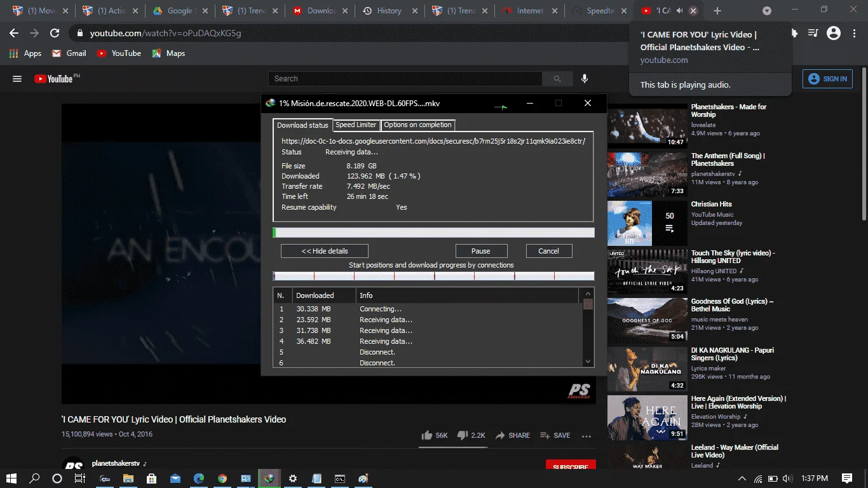Viewport: 868px width, 488px height.
Task: Open the YouTube guide hamburger menu
Action: click(17, 79)
